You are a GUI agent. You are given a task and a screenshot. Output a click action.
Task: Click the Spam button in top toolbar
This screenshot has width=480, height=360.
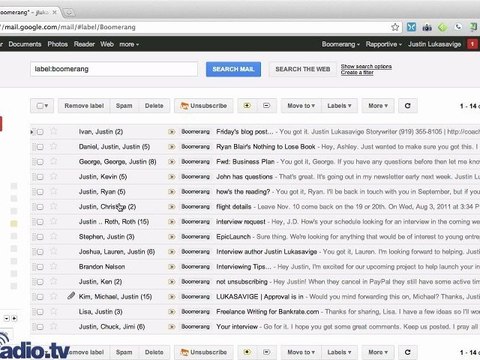click(124, 106)
